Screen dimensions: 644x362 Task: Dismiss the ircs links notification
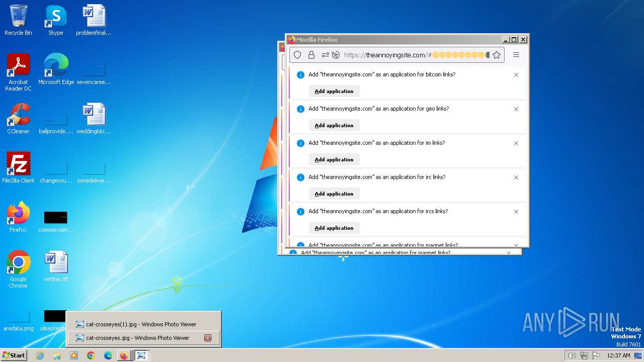[x=516, y=212]
